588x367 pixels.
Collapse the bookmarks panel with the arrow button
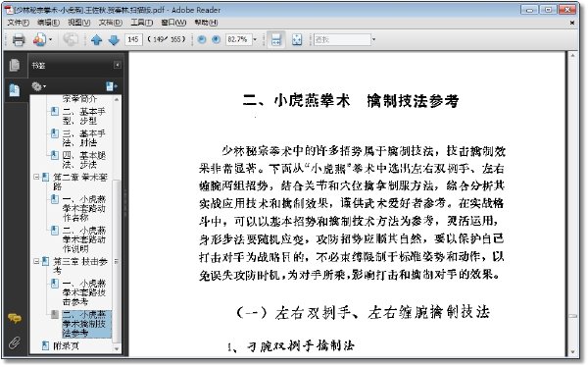(x=117, y=65)
